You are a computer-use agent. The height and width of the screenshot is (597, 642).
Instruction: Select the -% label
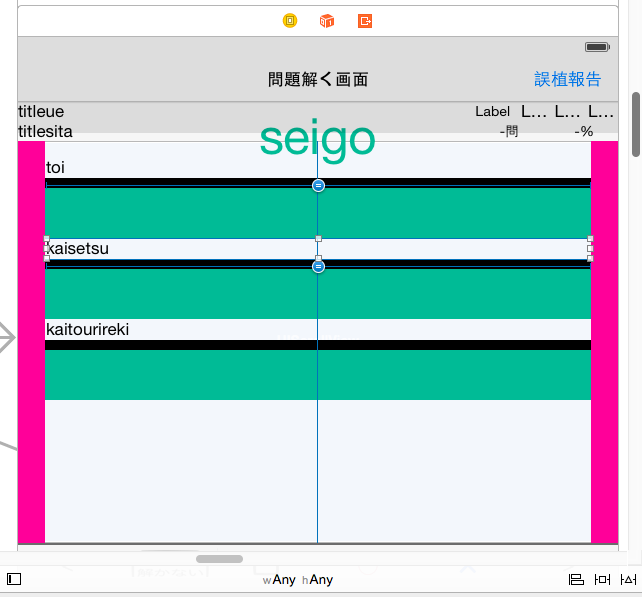(584, 131)
